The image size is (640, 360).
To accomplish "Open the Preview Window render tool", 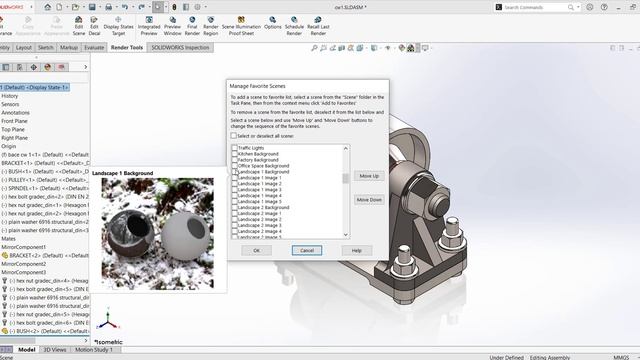I will click(x=173, y=26).
